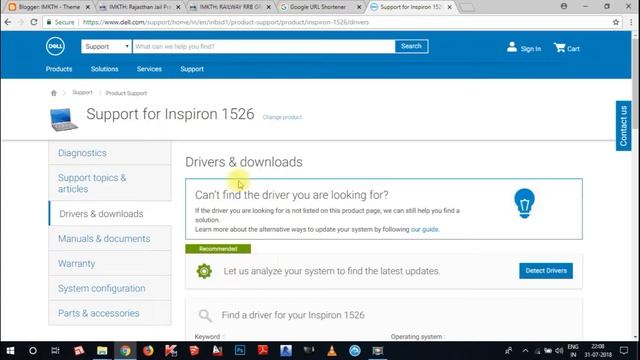Bookmark this page with the star icon
This screenshot has width=640, height=360.
point(616,22)
